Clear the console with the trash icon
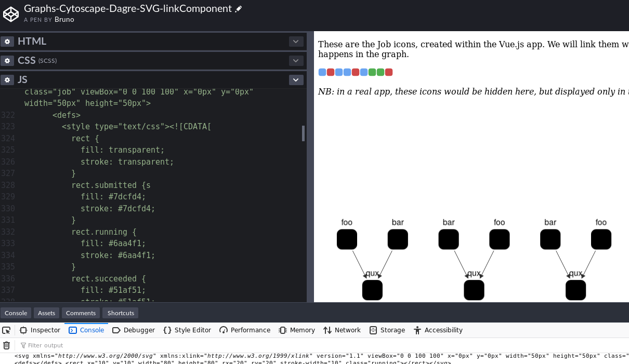The width and height of the screenshot is (629, 364). click(x=6, y=345)
